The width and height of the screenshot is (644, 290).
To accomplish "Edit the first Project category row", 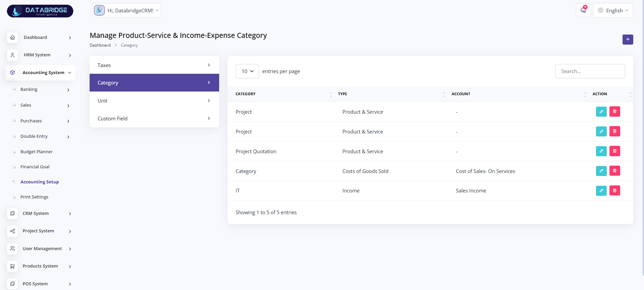I will 601,112.
